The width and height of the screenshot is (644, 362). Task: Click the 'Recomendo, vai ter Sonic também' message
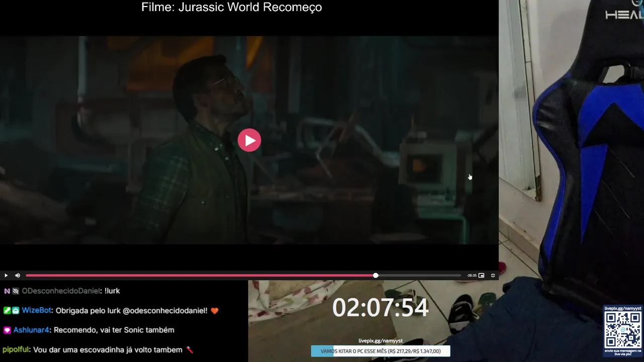pos(114,330)
